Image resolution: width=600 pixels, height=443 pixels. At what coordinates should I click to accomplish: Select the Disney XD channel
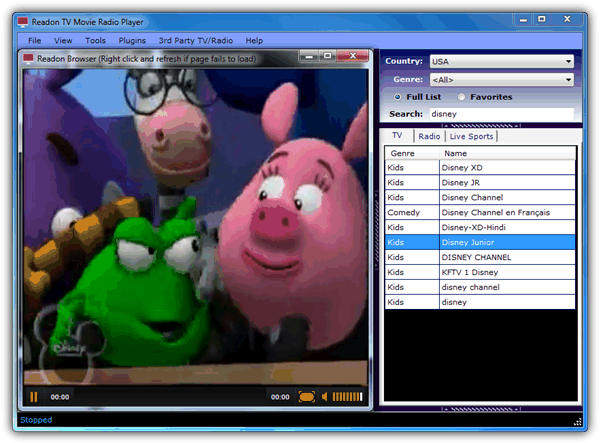(x=480, y=168)
